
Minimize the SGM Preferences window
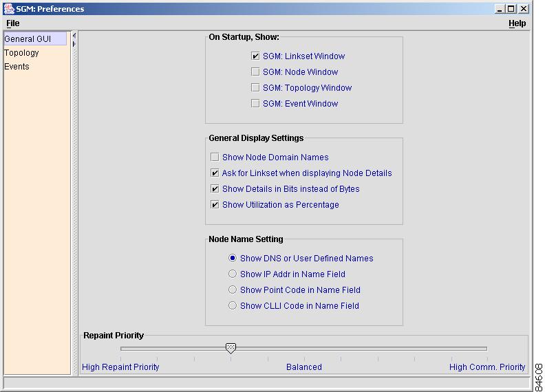coord(500,9)
